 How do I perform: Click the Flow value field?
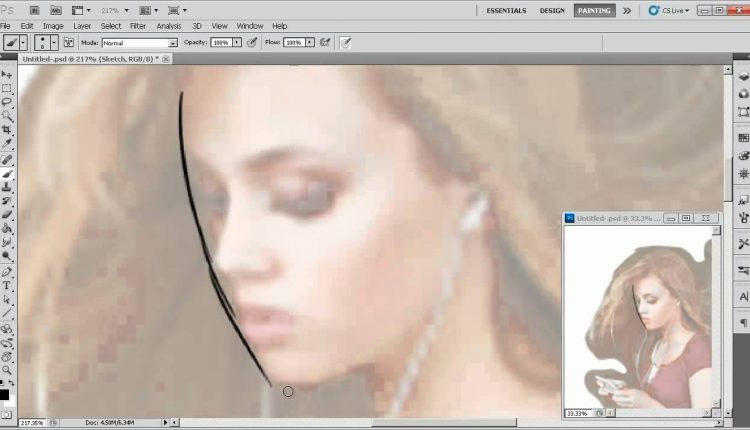point(294,43)
